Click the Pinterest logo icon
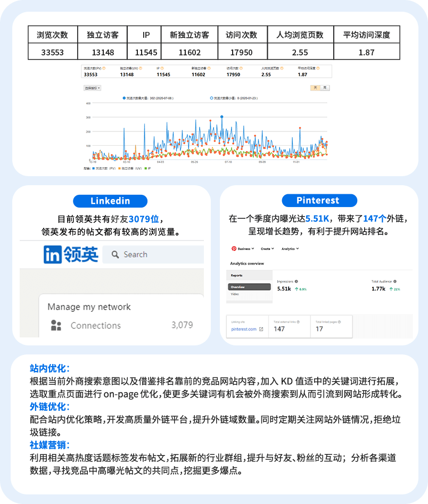 click(x=234, y=249)
